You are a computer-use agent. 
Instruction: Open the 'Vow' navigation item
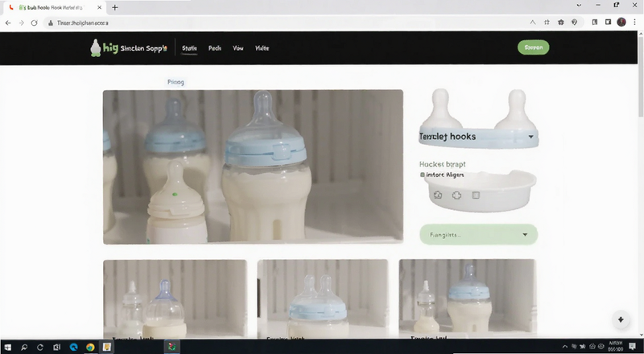(238, 48)
